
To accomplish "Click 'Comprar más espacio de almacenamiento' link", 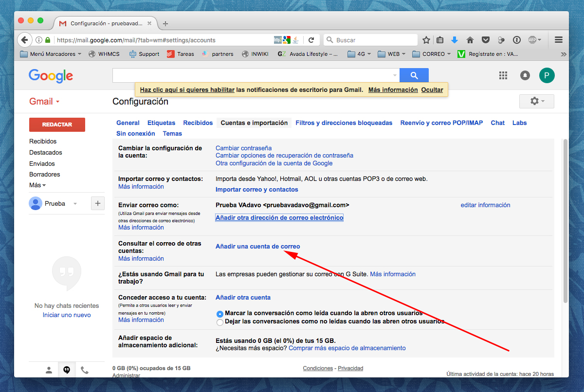I will [347, 348].
